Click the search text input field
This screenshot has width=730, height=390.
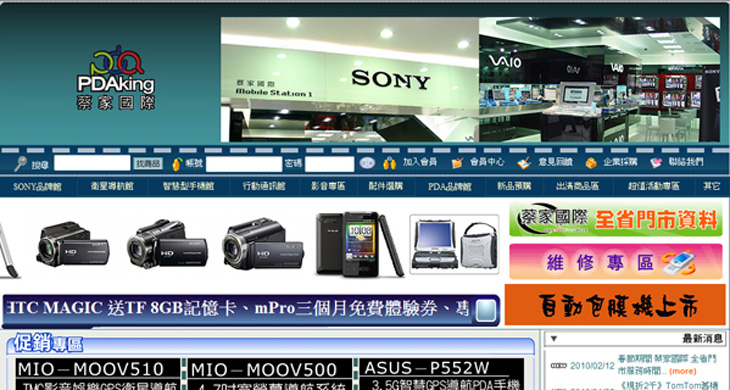92,163
